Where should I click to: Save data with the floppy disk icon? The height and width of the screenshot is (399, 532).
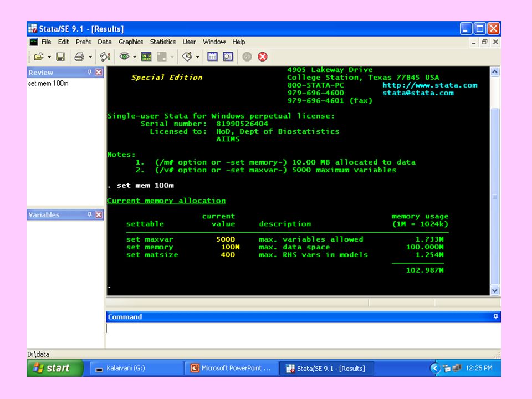click(60, 57)
